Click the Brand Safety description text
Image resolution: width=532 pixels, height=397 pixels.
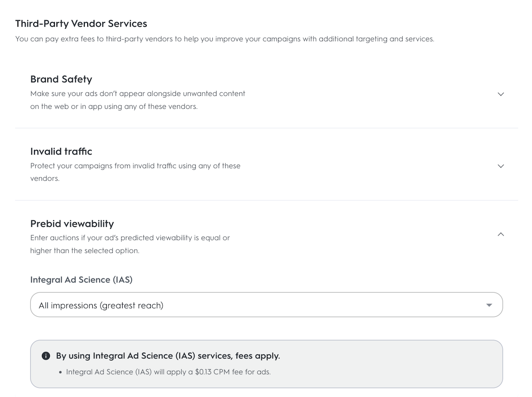click(x=138, y=100)
